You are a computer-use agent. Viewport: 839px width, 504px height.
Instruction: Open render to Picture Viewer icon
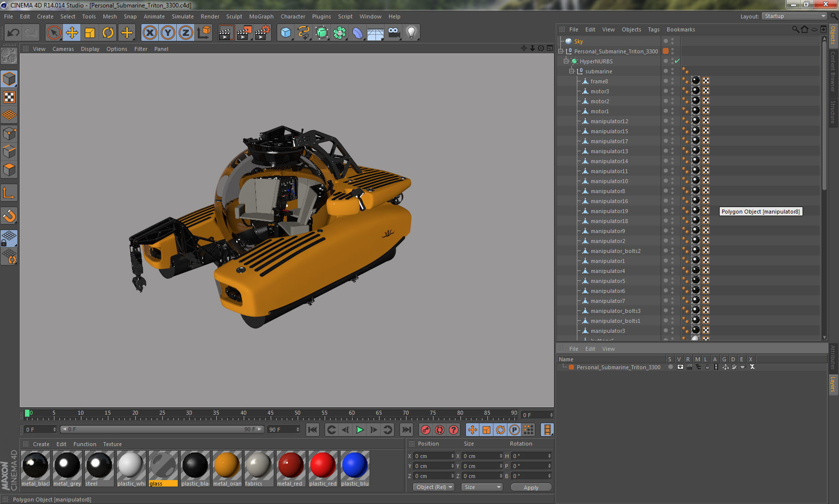(244, 33)
